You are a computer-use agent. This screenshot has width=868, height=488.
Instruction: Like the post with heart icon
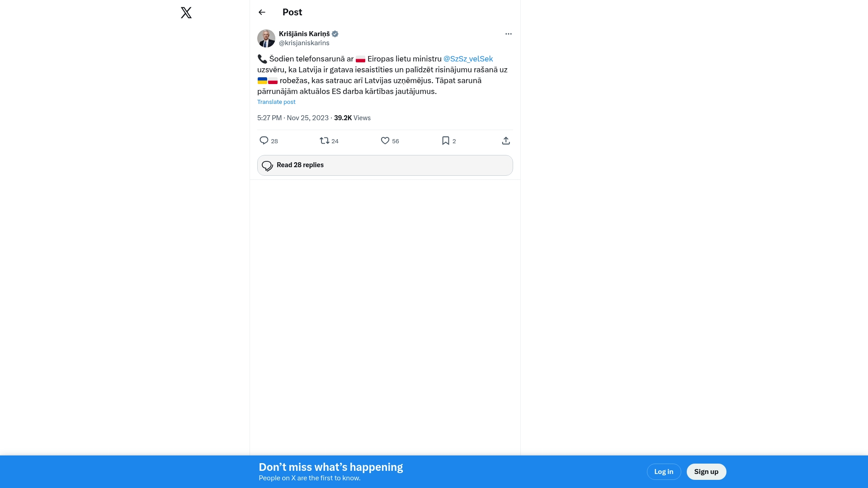click(385, 141)
